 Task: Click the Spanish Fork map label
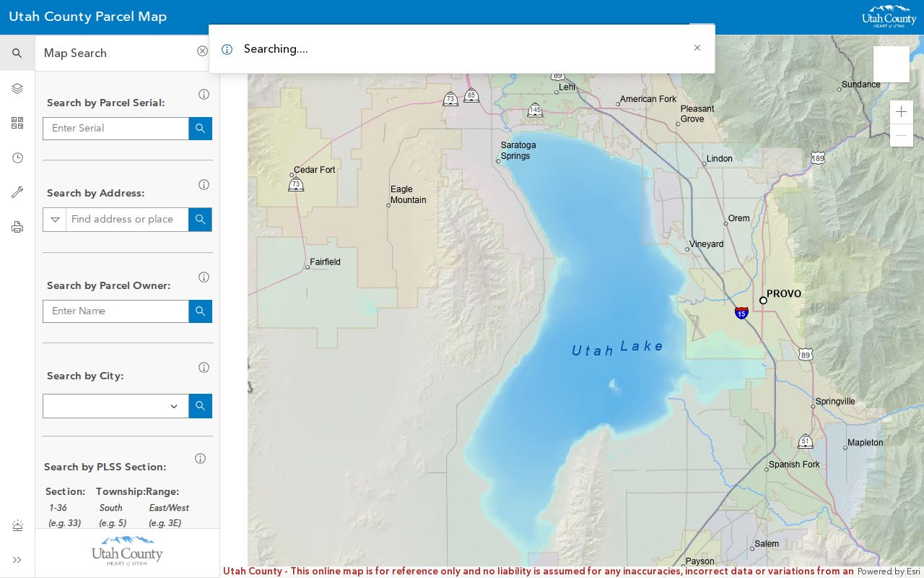[794, 465]
